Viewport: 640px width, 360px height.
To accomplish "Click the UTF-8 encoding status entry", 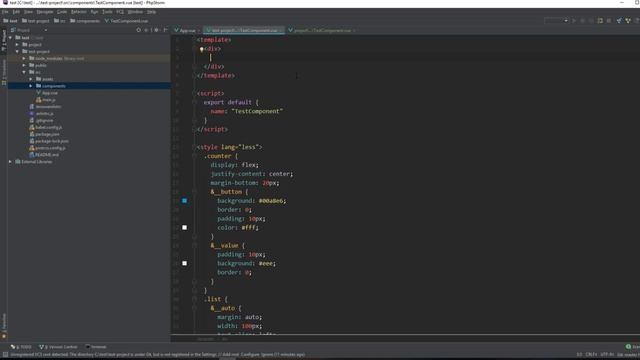I will 607,355.
